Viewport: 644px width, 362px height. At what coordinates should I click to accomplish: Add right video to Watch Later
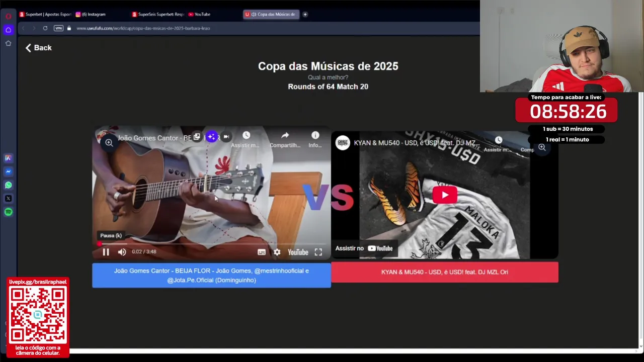pos(498,143)
